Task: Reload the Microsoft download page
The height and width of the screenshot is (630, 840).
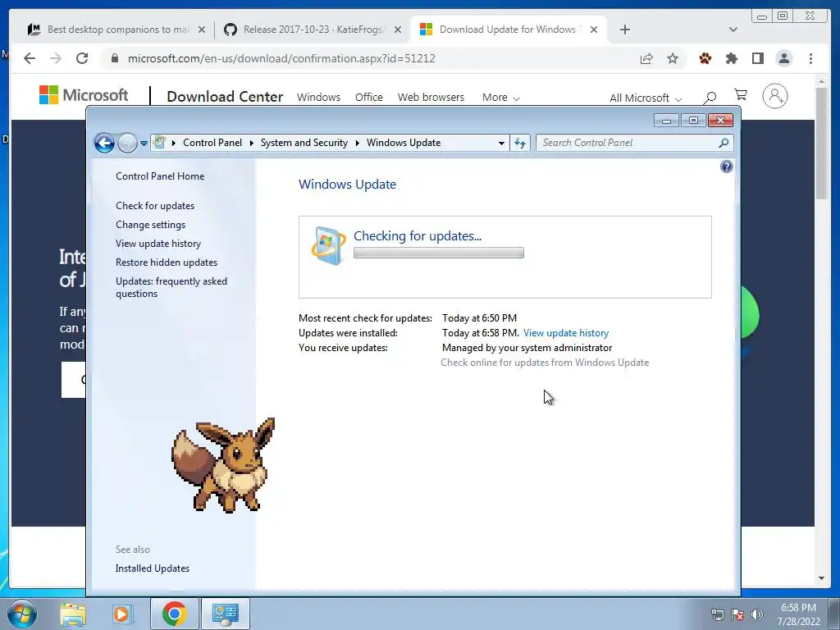Action: (82, 58)
